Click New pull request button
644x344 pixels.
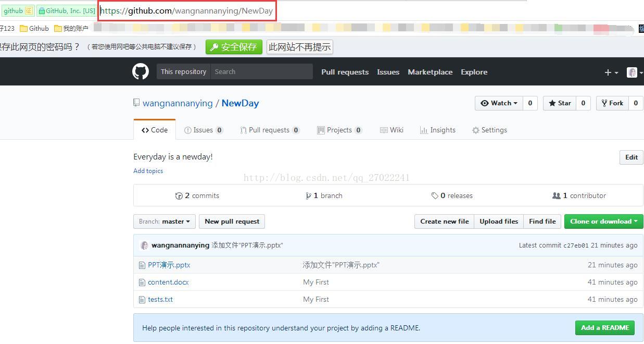[x=232, y=222]
